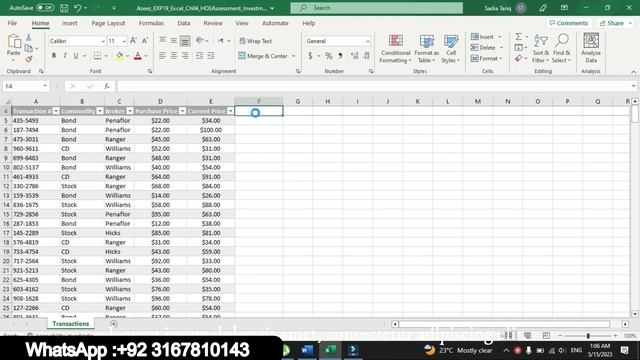Select the Transactions sheet tab
This screenshot has height=360, width=640.
tap(71, 324)
